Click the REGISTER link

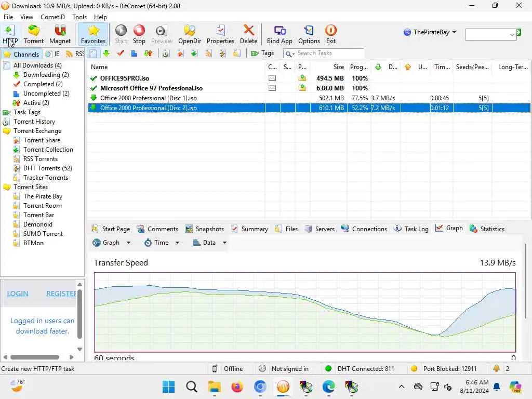tap(61, 294)
